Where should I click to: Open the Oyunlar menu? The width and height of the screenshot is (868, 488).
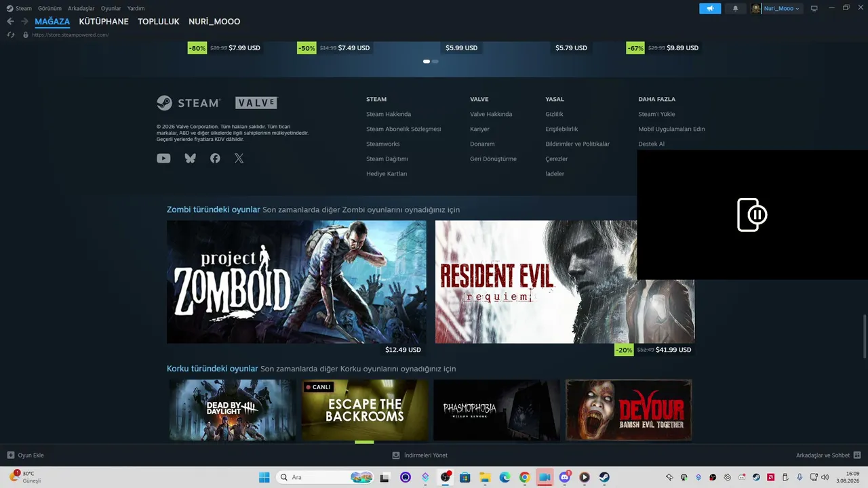pyautogui.click(x=111, y=9)
